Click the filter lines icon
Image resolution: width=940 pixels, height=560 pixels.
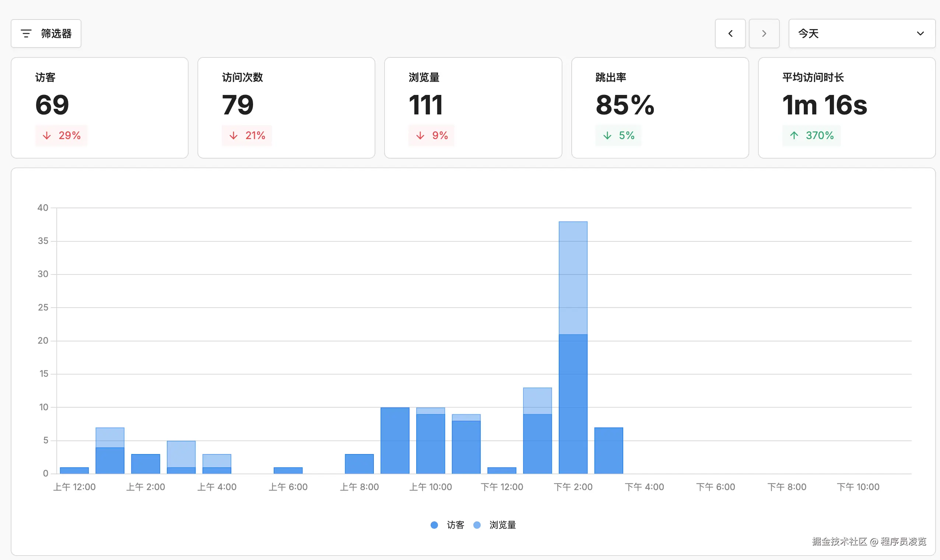(x=26, y=33)
